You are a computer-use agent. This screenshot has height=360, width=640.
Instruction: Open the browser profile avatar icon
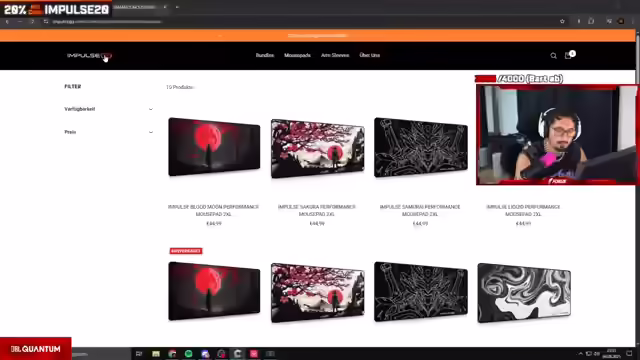point(620,21)
